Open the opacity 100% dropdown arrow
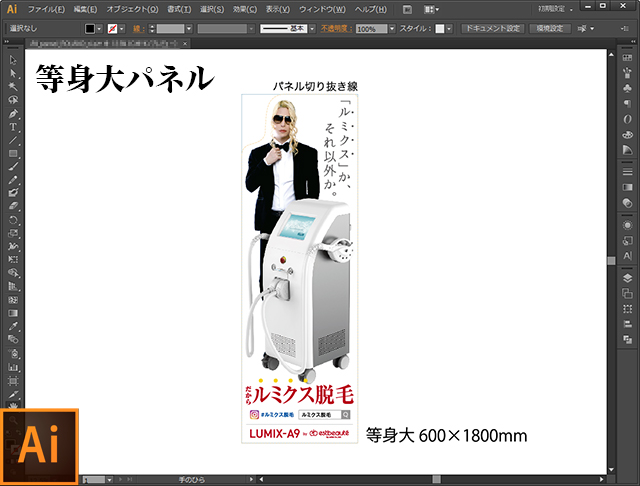The image size is (640, 486). (x=392, y=29)
